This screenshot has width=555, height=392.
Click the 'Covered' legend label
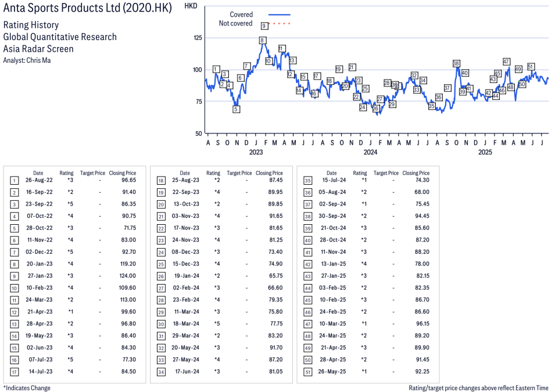pyautogui.click(x=241, y=15)
